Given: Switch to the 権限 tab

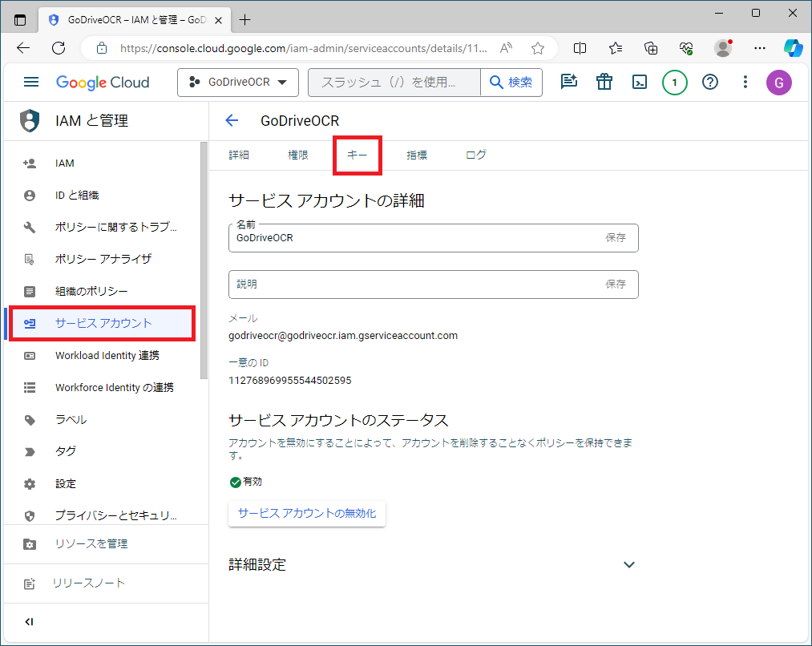Looking at the screenshot, I should coord(297,155).
